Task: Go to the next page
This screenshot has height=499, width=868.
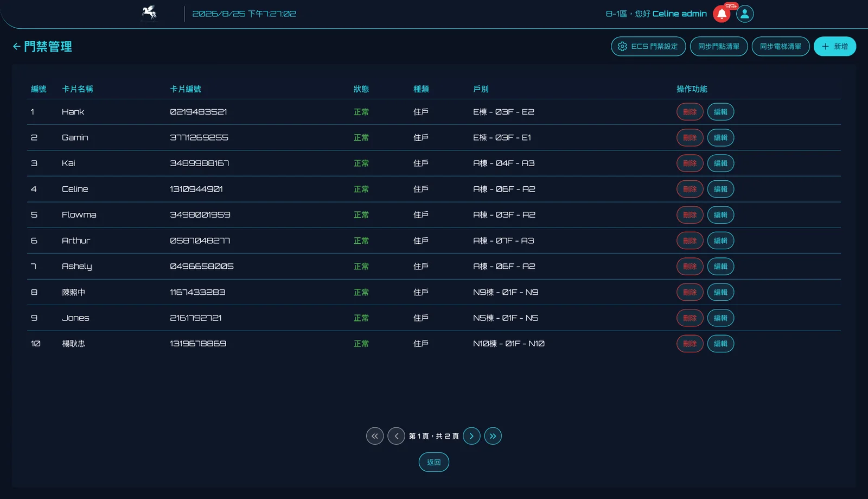Action: 471,436
